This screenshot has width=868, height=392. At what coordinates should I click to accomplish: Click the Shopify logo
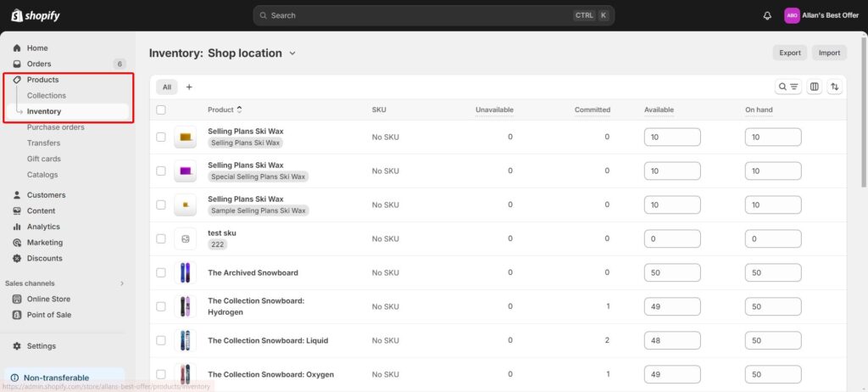click(36, 15)
